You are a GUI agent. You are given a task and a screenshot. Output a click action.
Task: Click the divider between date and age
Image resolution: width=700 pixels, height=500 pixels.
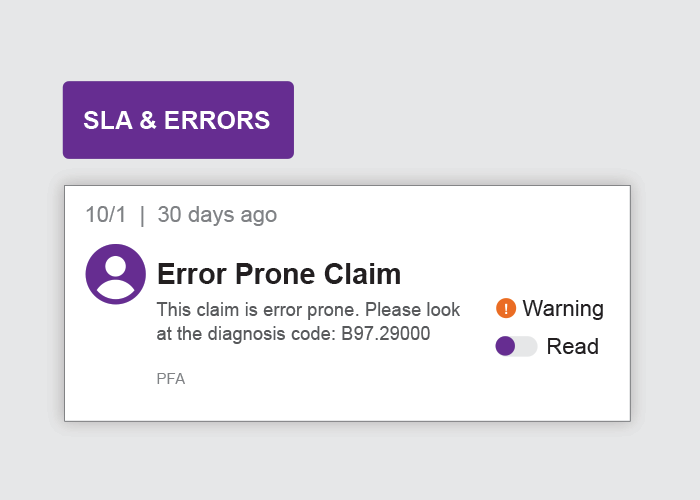click(x=142, y=215)
